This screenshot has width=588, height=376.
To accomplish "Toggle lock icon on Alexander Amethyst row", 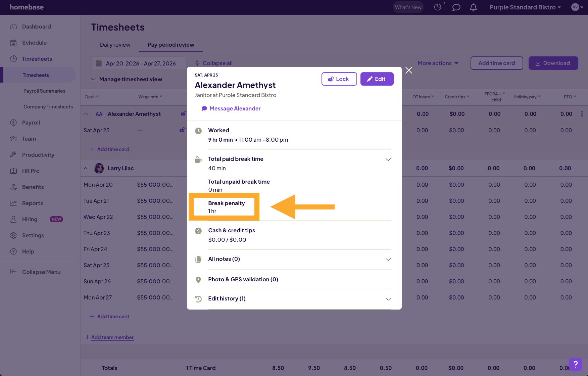I will [x=183, y=113].
